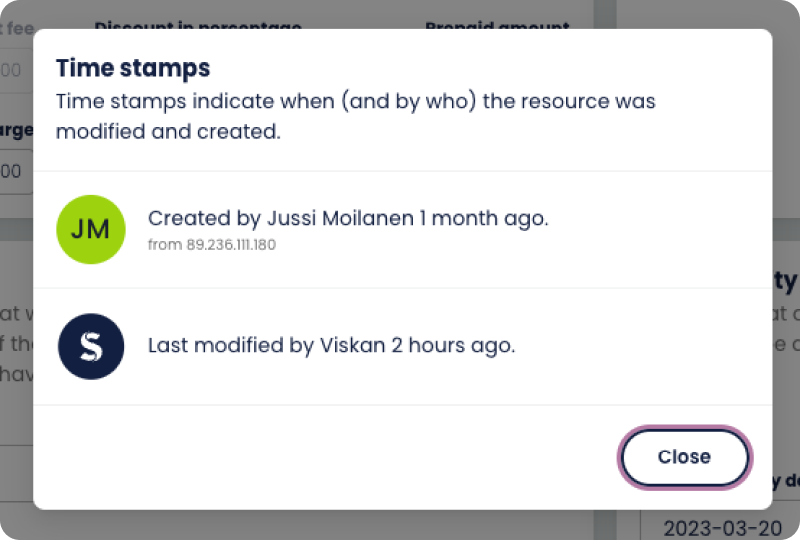Click the time stamps description paragraph
Image resolution: width=800 pixels, height=540 pixels.
[355, 116]
